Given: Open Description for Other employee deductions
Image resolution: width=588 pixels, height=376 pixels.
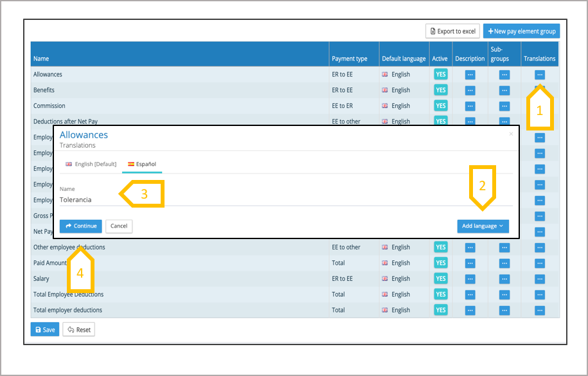Looking at the screenshot, I should 470,247.
